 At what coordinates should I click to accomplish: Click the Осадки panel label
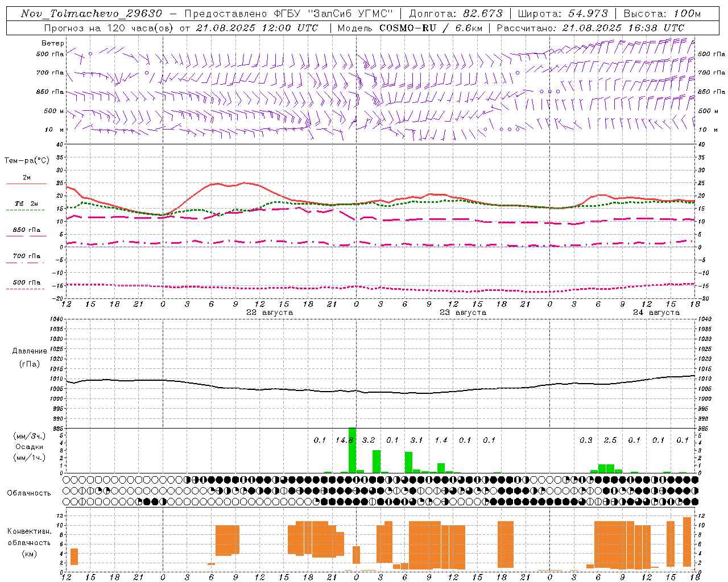pyautogui.click(x=30, y=447)
